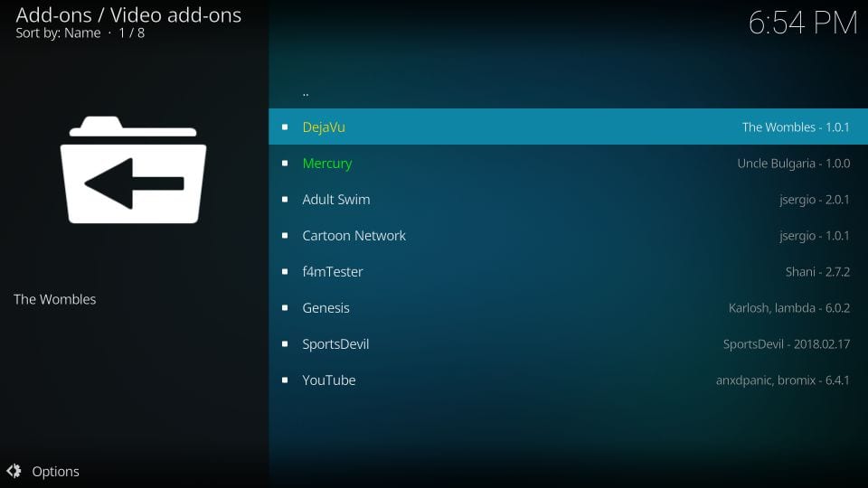Go up via the '..' parent entry
Screen dimensions: 868x488
click(568, 91)
